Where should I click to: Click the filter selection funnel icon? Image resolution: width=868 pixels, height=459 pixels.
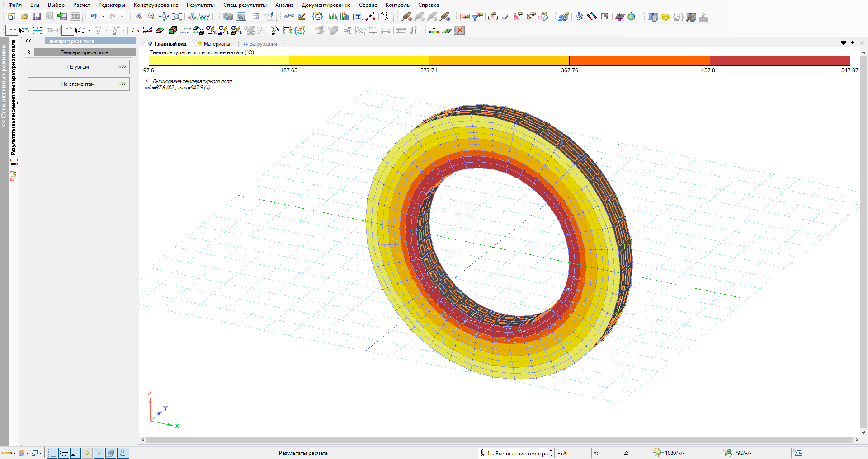click(x=477, y=17)
